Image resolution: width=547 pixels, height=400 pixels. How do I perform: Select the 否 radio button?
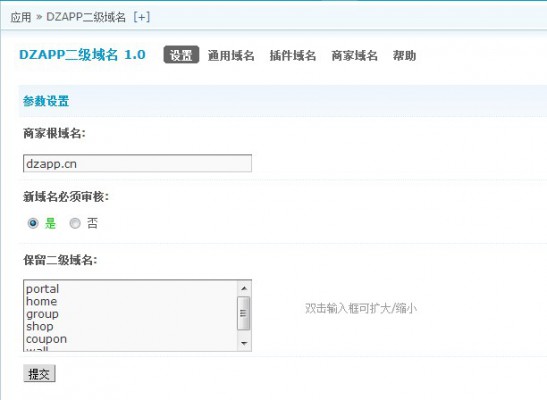(x=75, y=223)
